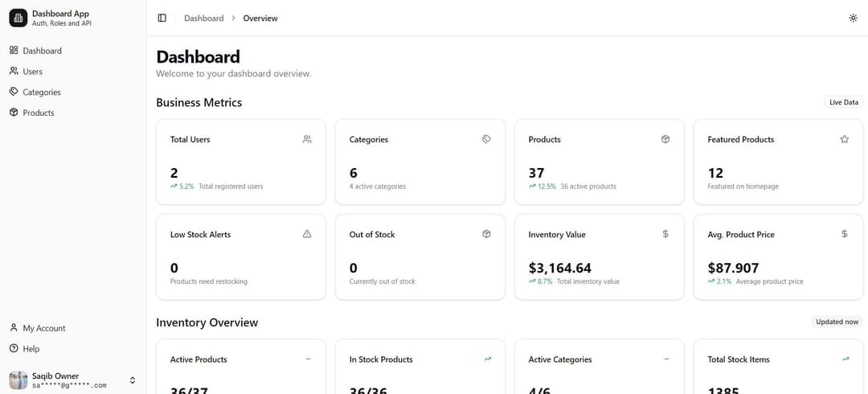The height and width of the screenshot is (394, 868).
Task: Click '36 active products' text
Action: (x=588, y=187)
